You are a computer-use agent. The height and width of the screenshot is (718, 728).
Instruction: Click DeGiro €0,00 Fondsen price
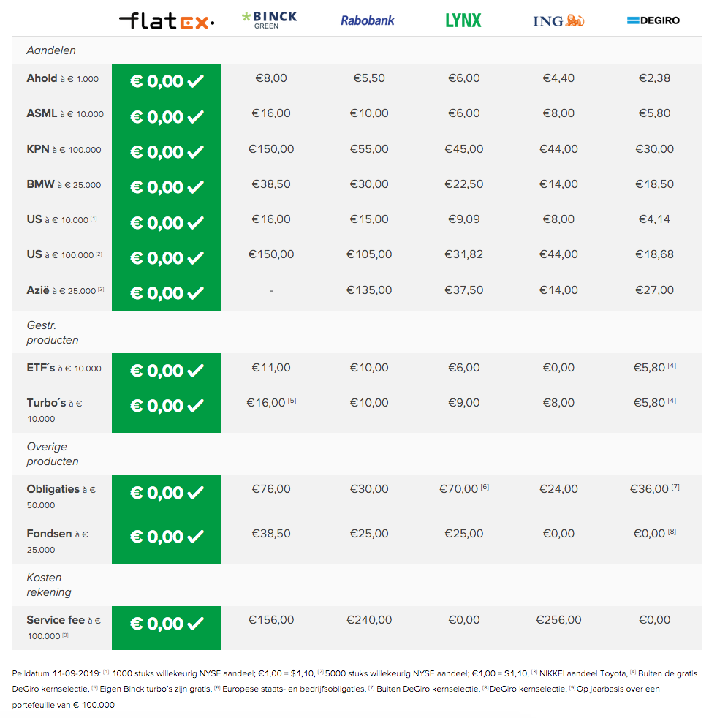650,534
